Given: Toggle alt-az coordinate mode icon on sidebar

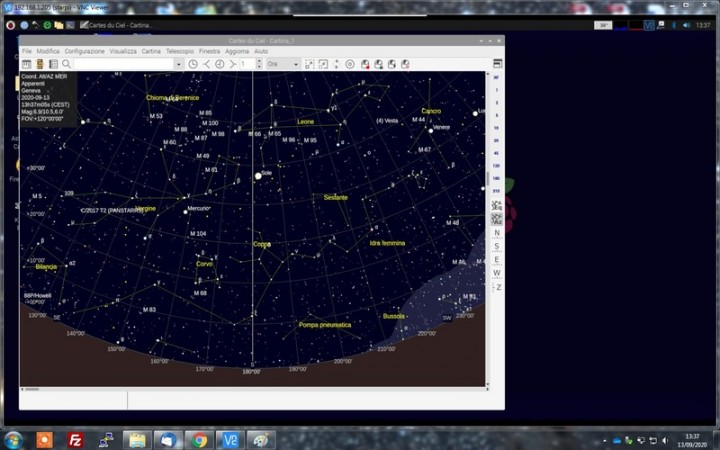Looking at the screenshot, I should pyautogui.click(x=497, y=218).
